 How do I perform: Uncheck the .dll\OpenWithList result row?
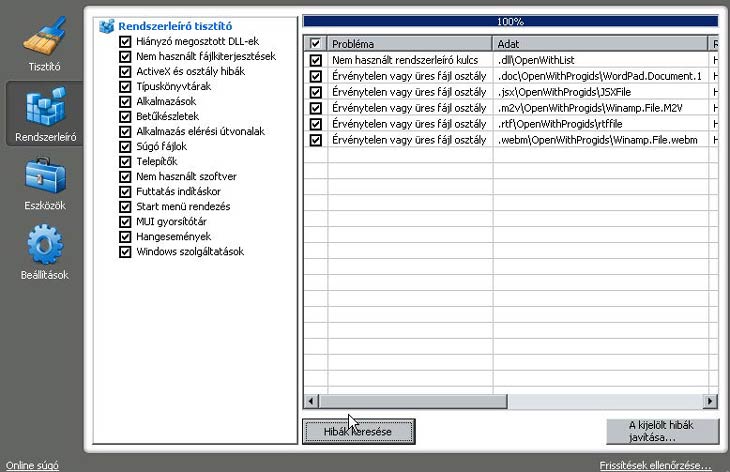coord(316,60)
